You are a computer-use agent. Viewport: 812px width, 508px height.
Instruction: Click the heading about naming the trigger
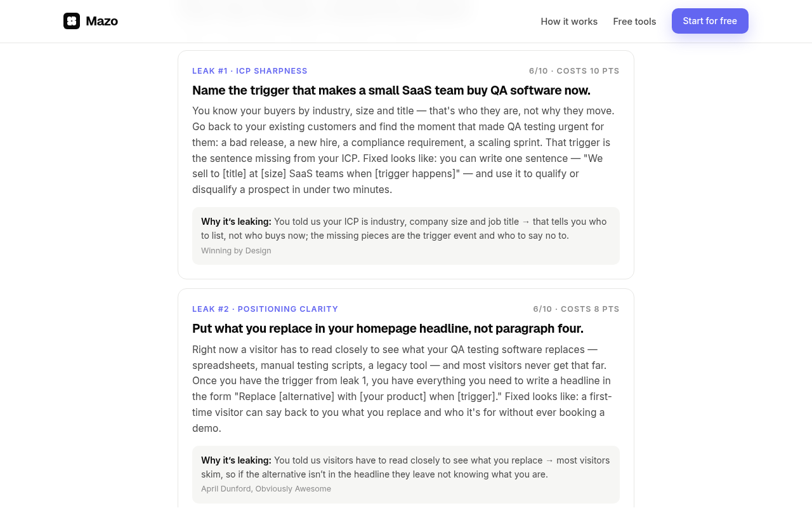(x=391, y=90)
